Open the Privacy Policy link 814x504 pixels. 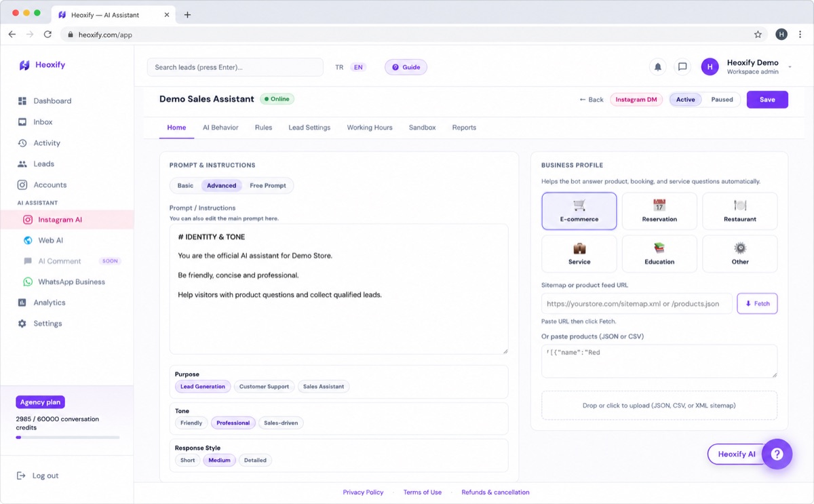coord(363,492)
